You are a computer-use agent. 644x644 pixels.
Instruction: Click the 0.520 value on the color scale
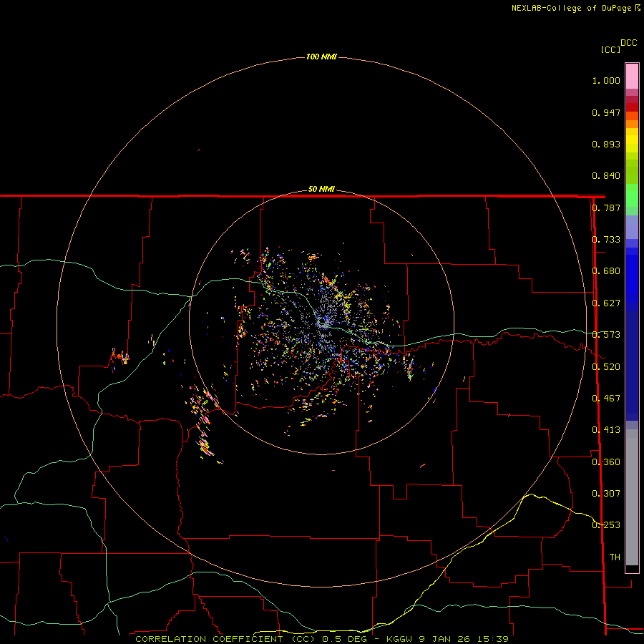click(x=606, y=367)
